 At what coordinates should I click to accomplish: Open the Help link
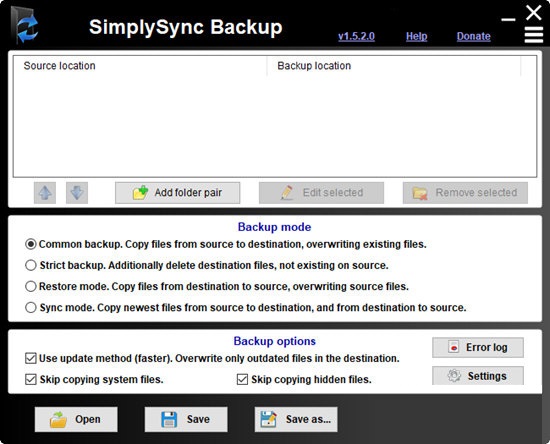(x=416, y=36)
